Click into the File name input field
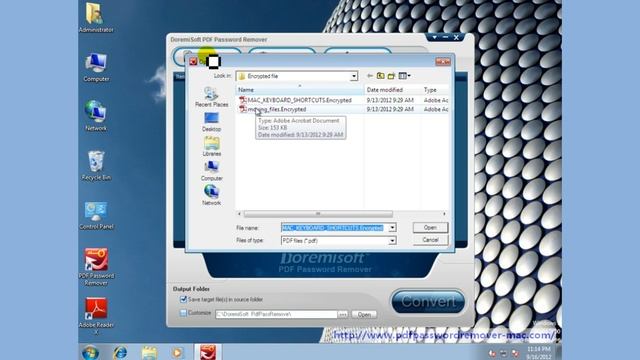The height and width of the screenshot is (360, 640). pyautogui.click(x=335, y=228)
